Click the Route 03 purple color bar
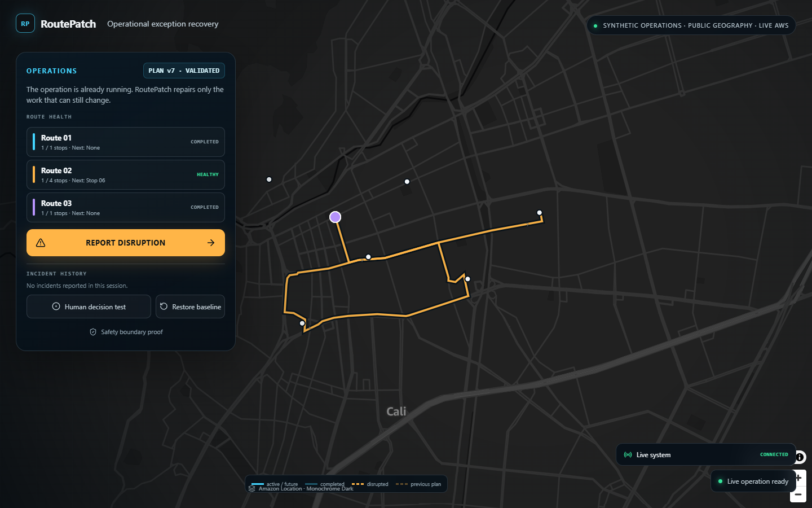This screenshot has width=812, height=508. click(34, 207)
